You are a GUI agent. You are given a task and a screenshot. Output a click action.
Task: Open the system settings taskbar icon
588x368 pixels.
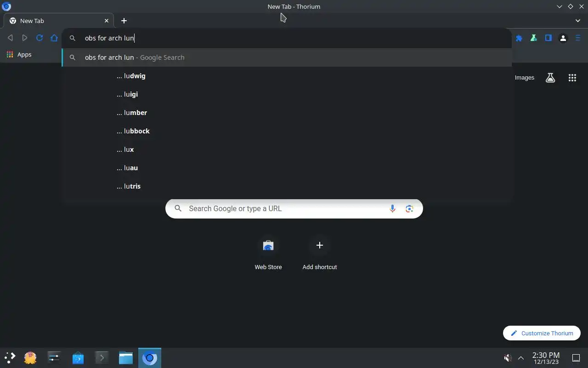pos(54,357)
